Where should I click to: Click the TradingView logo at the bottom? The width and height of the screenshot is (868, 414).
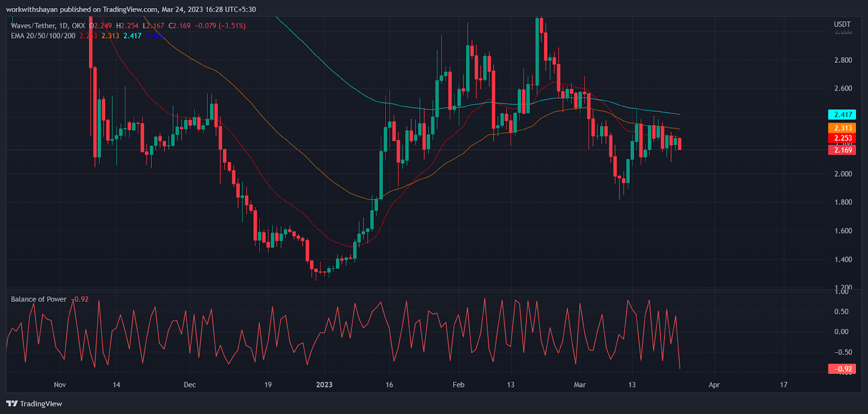[34, 404]
